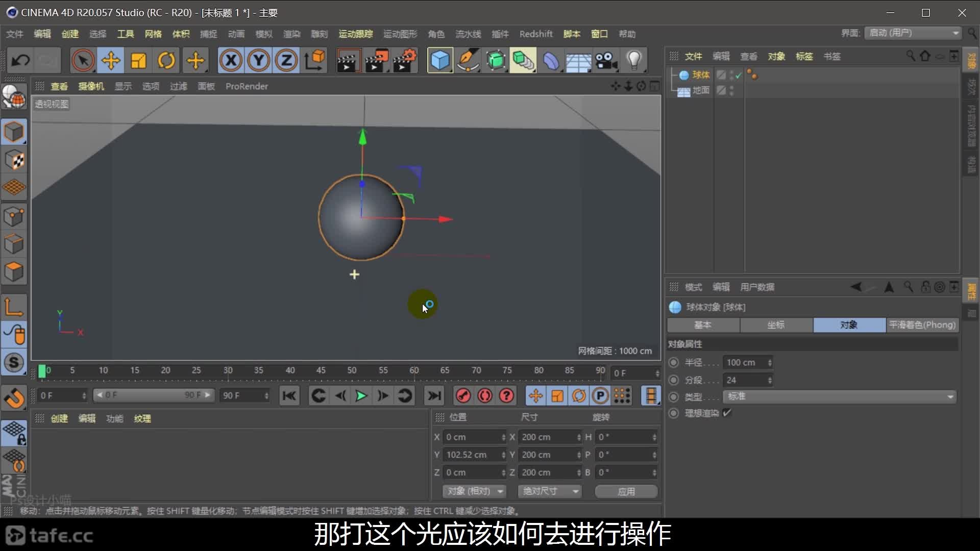This screenshot has height=551, width=980.
Task: Select the 地面 object in manager
Action: (x=701, y=90)
